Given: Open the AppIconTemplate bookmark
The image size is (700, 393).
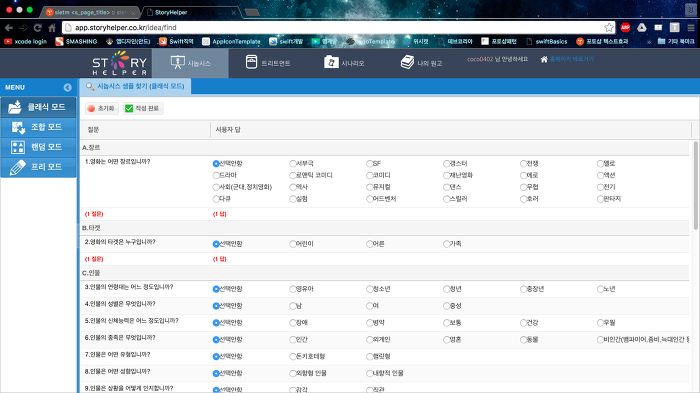Looking at the screenshot, I should coord(231,42).
